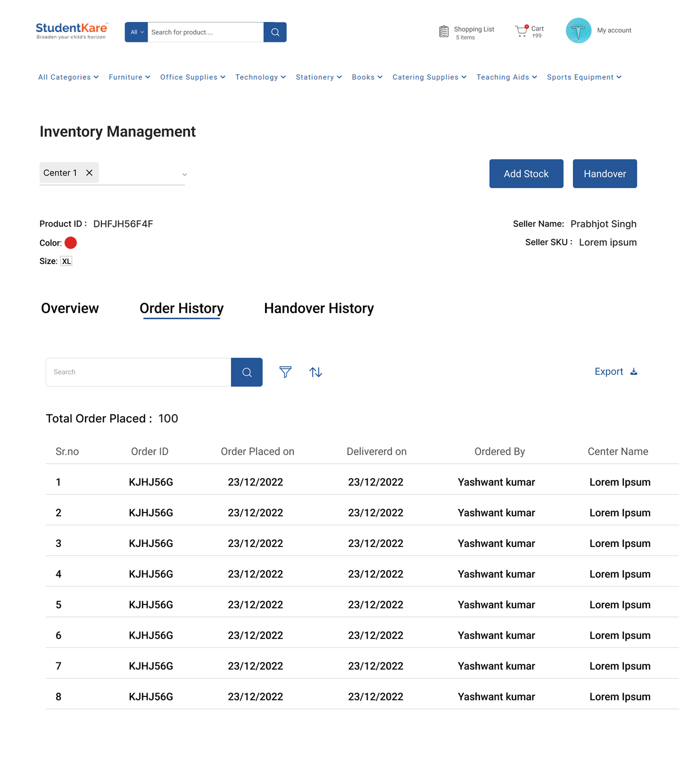Click the Add Stock button
Viewport: 679px width, 784px height.
click(526, 174)
